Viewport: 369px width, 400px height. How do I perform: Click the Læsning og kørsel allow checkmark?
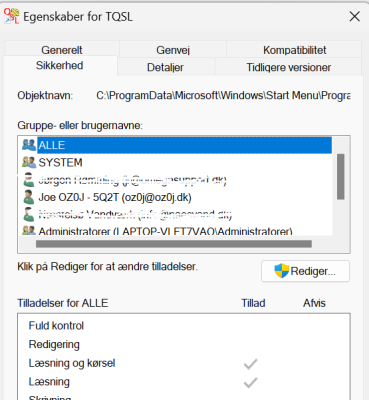click(x=250, y=364)
